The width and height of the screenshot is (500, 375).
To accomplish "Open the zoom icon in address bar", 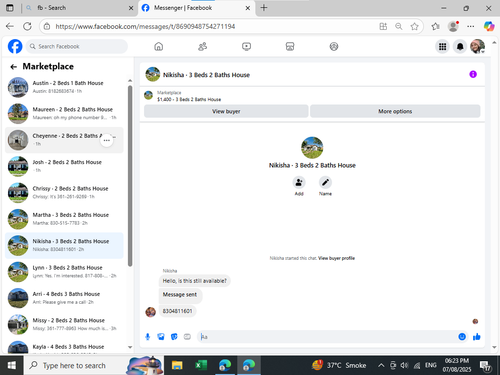I will pyautogui.click(x=399, y=26).
